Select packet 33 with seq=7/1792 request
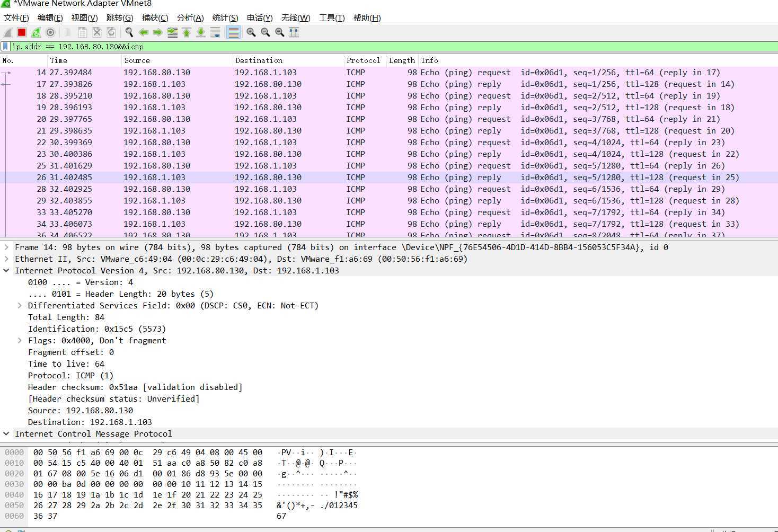 [x=389, y=212]
